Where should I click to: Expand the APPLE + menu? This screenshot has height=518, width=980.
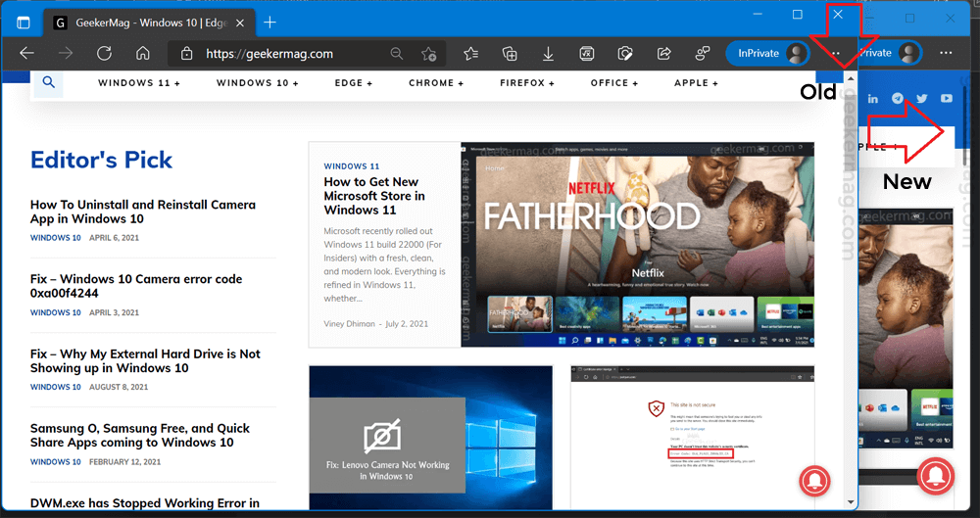tap(696, 83)
